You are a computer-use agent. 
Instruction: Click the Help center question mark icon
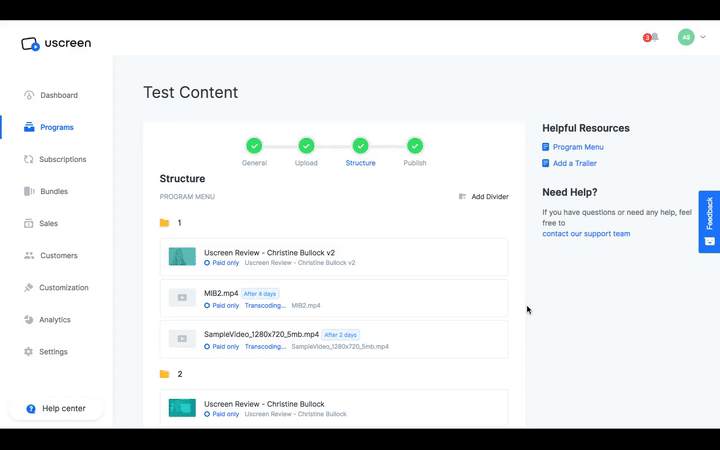[x=31, y=409]
